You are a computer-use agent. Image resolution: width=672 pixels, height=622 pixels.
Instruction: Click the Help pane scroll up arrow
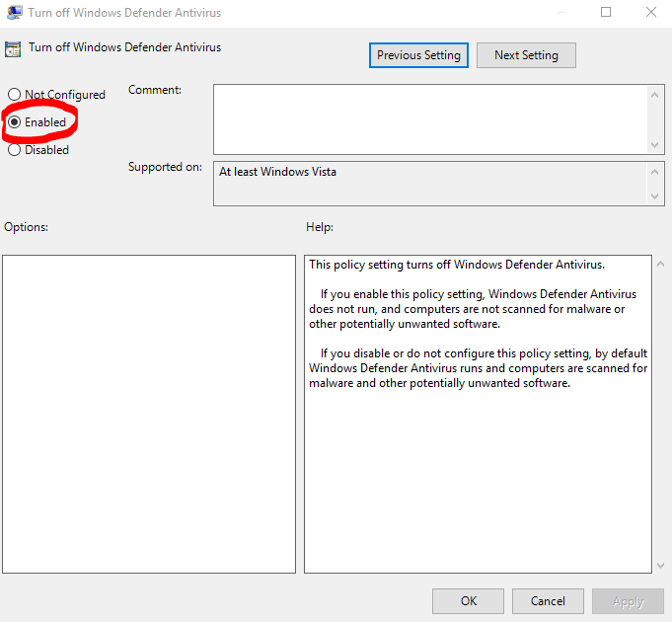point(660,265)
